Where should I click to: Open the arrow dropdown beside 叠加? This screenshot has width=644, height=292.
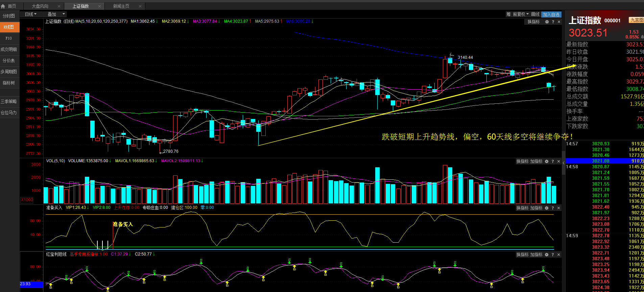pos(64,14)
